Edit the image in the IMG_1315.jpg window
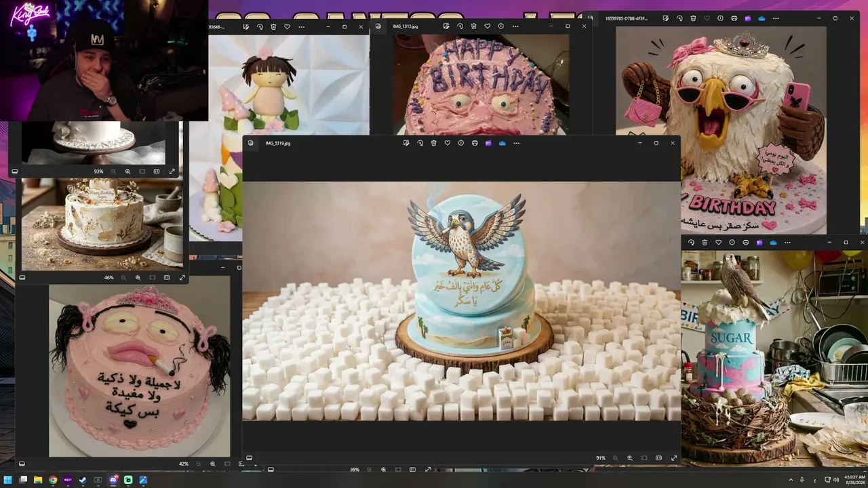Image resolution: width=868 pixels, height=488 pixels. click(446, 26)
